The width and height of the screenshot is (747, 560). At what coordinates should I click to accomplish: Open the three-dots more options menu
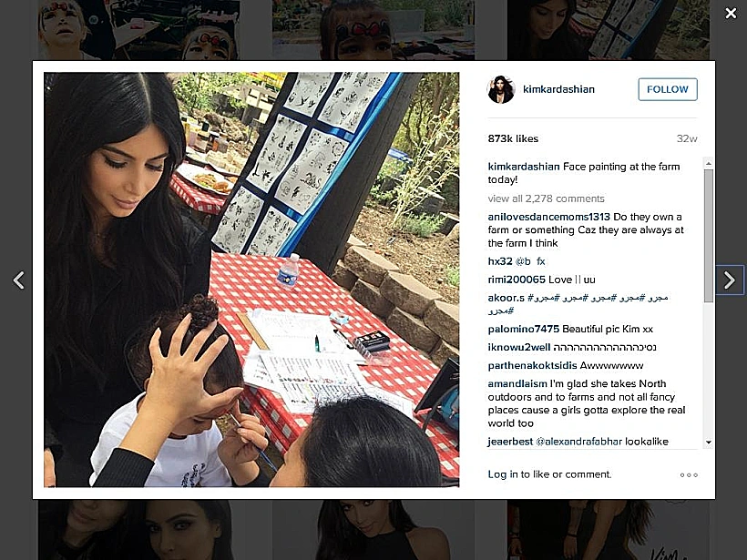tap(689, 474)
